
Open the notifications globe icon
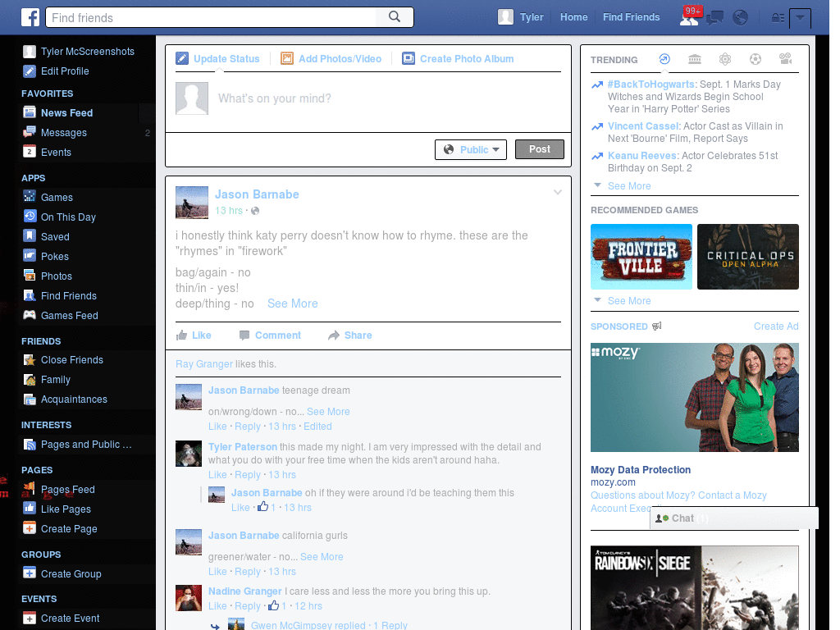point(741,18)
